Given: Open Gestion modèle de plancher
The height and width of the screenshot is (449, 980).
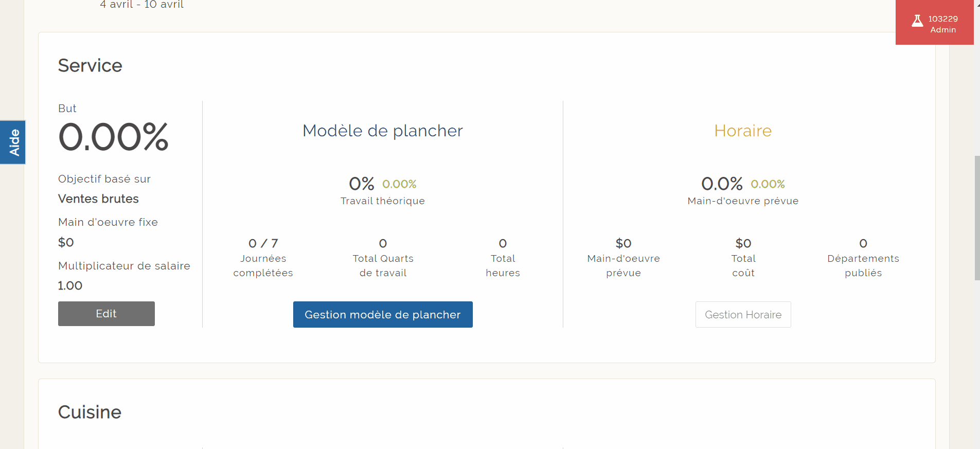Looking at the screenshot, I should [x=383, y=315].
